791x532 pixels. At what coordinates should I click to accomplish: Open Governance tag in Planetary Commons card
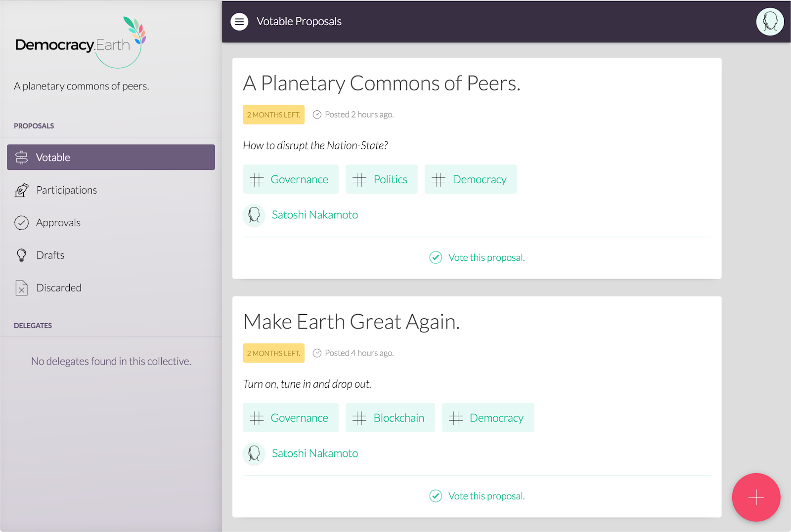(x=291, y=179)
